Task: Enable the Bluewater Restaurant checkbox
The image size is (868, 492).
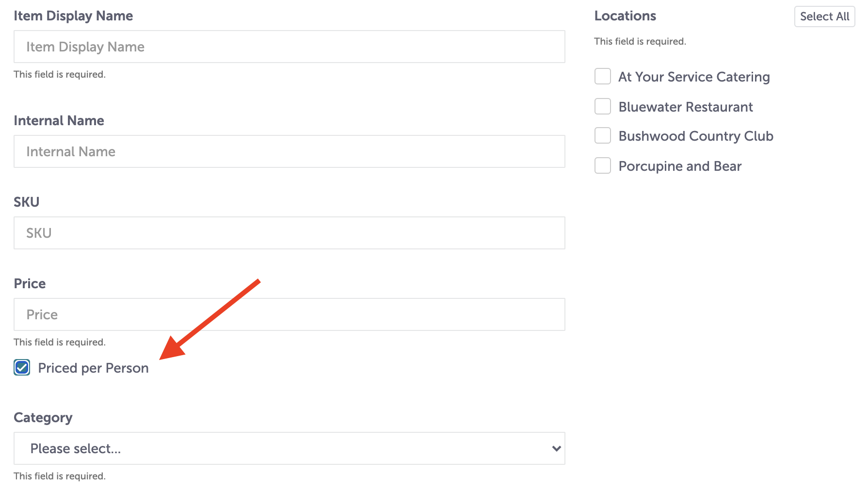Action: [603, 106]
